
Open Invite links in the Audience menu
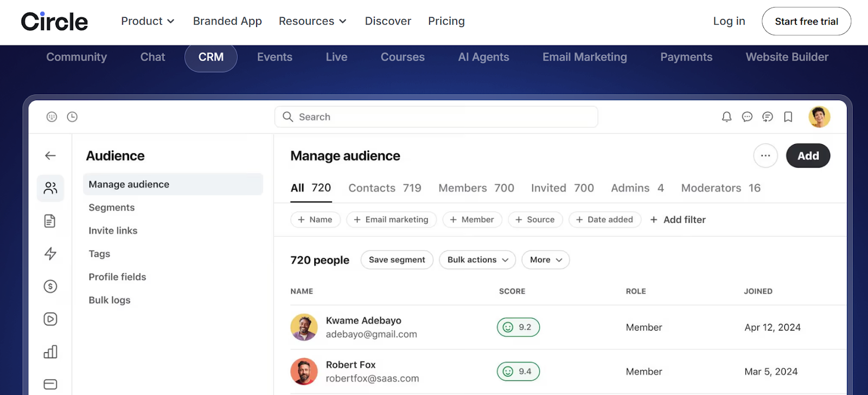113,231
